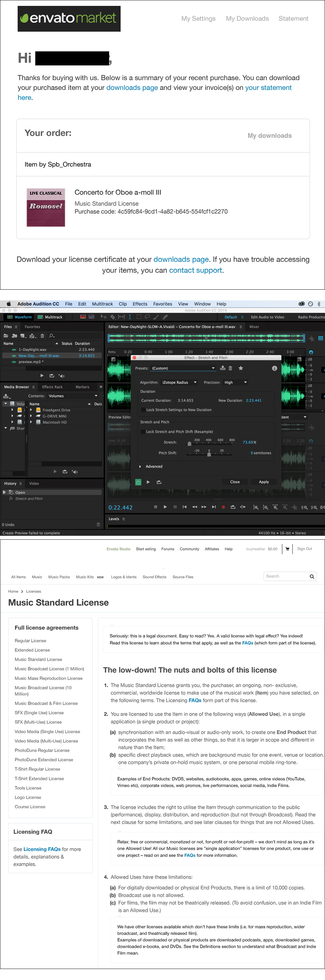
Task: Switch to Mixer tab
Action: [254, 327]
